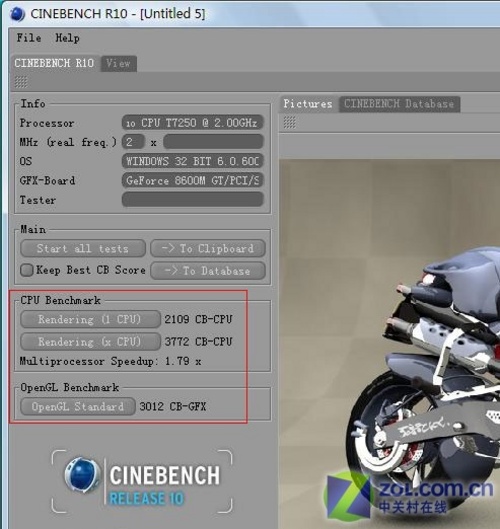The width and height of the screenshot is (500, 529).
Task: Select the Pictures tab
Action: (x=308, y=104)
